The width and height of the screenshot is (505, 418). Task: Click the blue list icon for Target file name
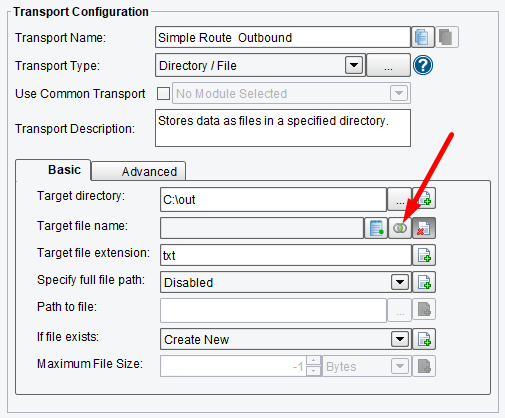pyautogui.click(x=376, y=228)
